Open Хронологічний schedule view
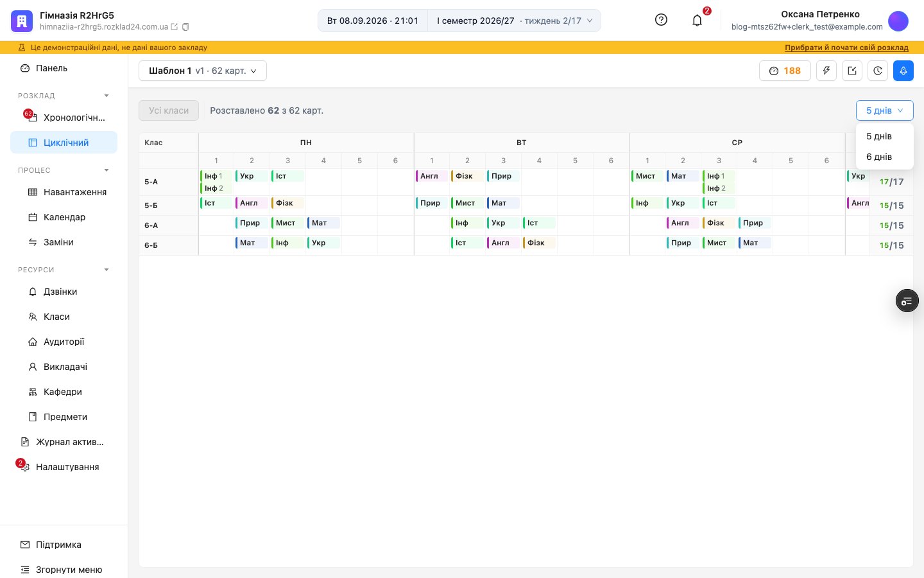The height and width of the screenshot is (578, 924). [x=64, y=118]
